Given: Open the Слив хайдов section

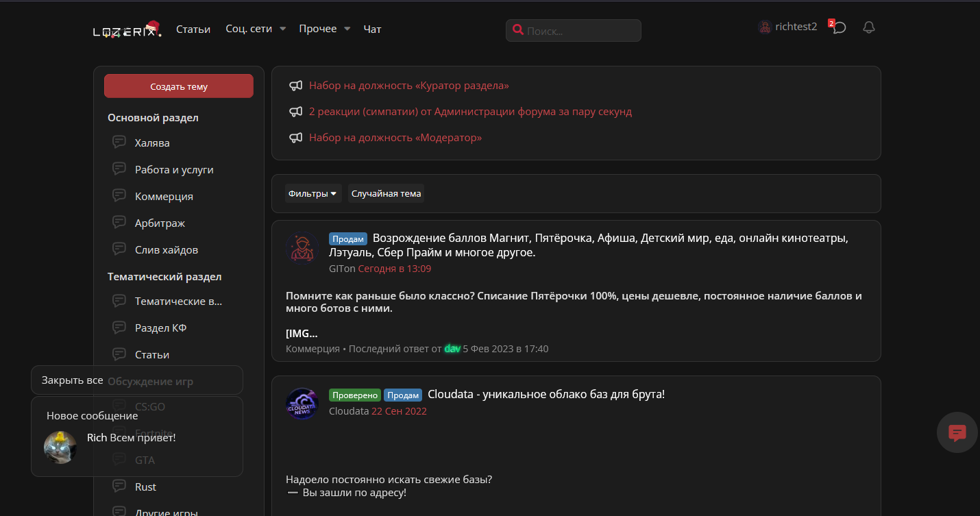Looking at the screenshot, I should coord(167,249).
